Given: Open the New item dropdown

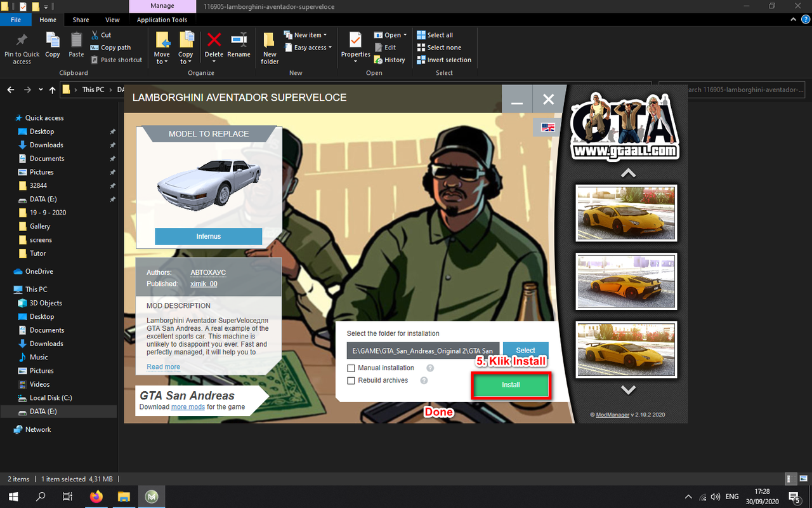Looking at the screenshot, I should [305, 35].
